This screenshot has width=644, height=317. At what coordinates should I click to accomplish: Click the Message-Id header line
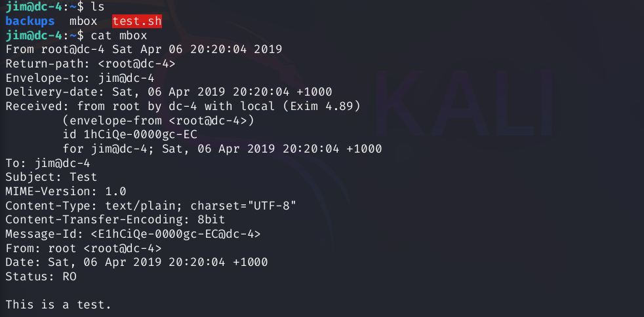click(133, 234)
